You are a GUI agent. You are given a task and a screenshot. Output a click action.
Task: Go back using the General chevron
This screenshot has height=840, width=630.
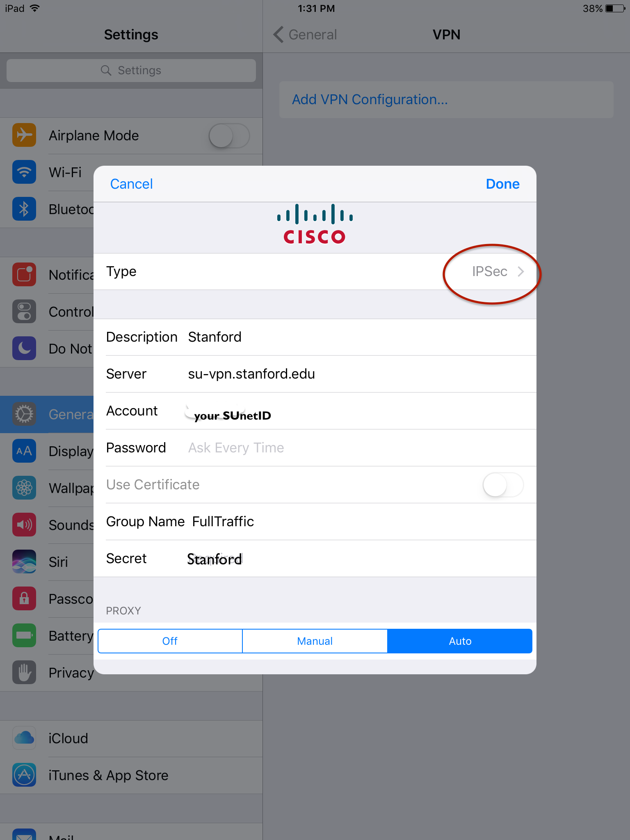pyautogui.click(x=278, y=35)
